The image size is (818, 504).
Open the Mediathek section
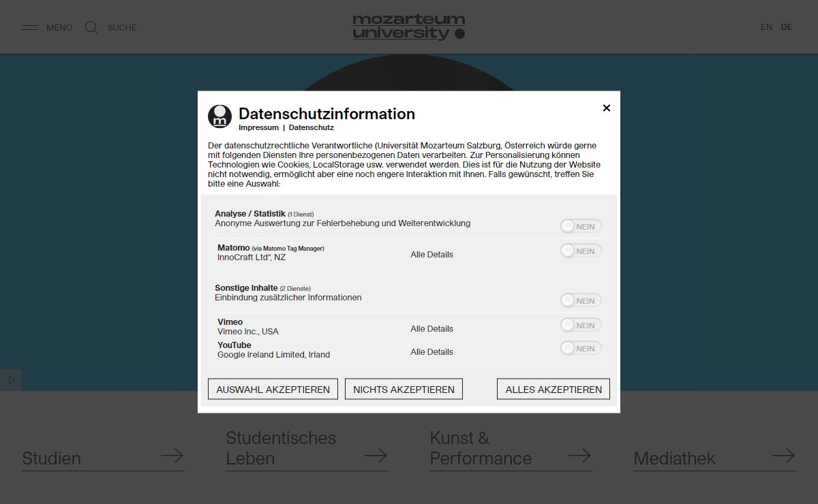coord(714,458)
